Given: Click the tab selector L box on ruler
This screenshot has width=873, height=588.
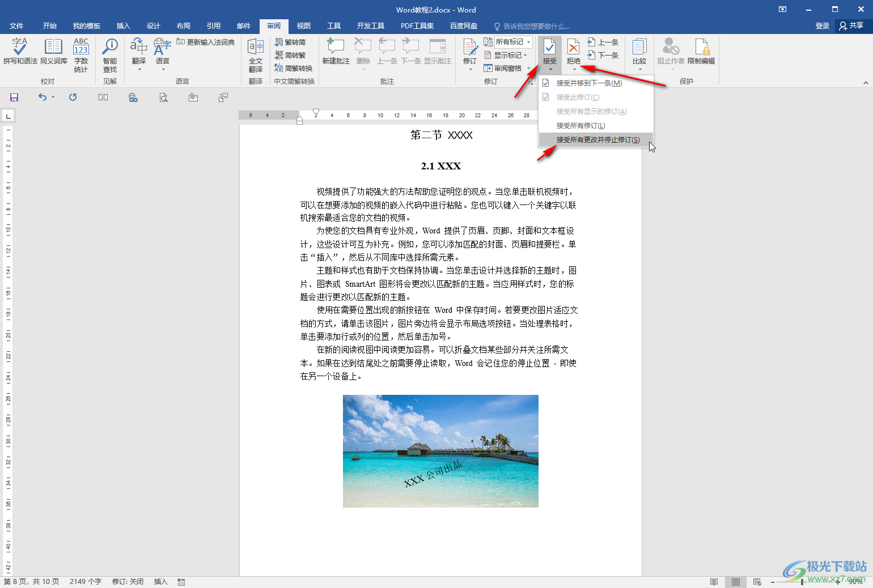Looking at the screenshot, I should [8, 116].
